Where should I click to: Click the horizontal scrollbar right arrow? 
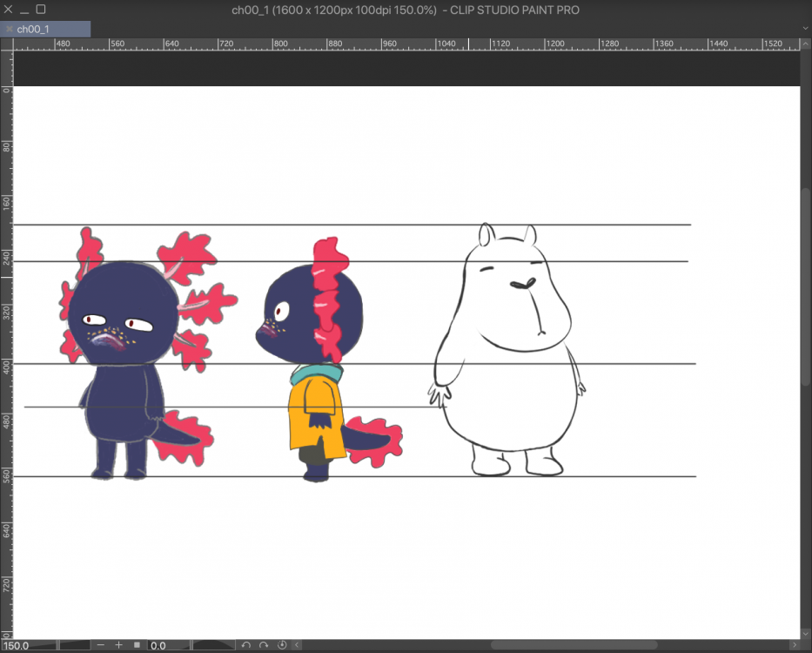pyautogui.click(x=795, y=644)
